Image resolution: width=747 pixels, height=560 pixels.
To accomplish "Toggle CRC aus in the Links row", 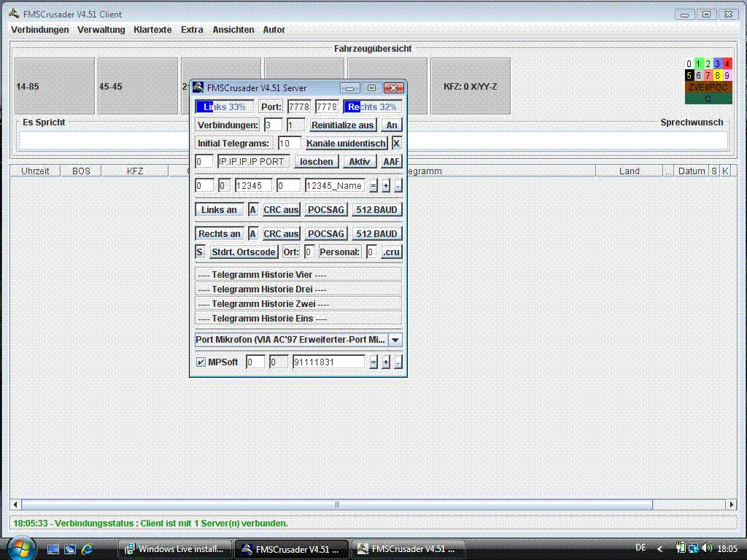I will [281, 209].
